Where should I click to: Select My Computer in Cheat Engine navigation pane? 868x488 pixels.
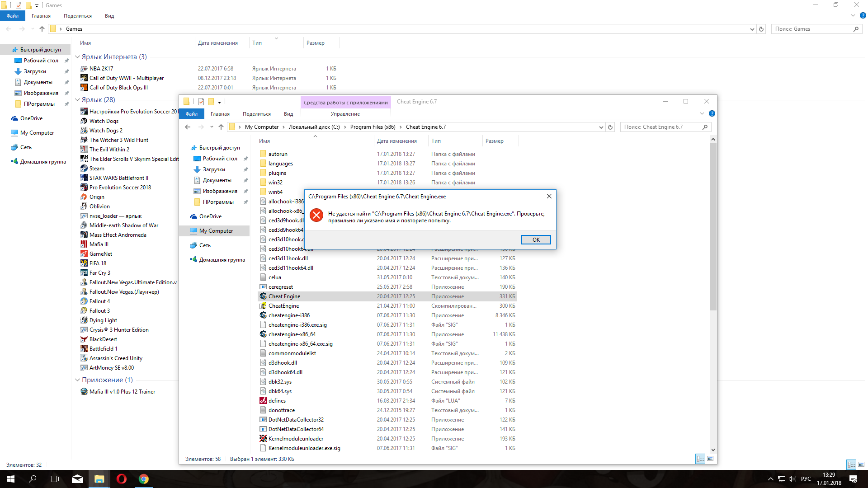[216, 231]
